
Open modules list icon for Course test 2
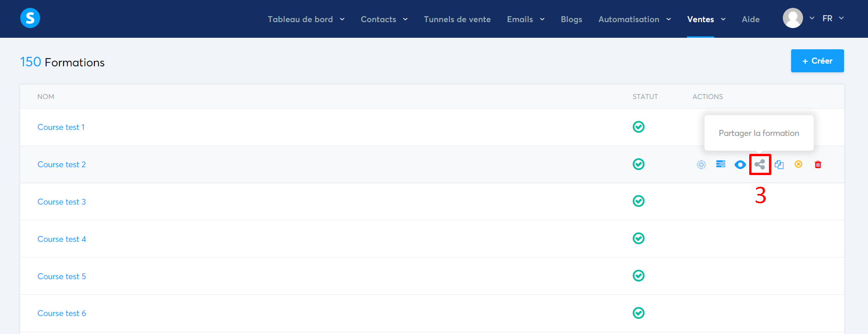[x=721, y=164]
